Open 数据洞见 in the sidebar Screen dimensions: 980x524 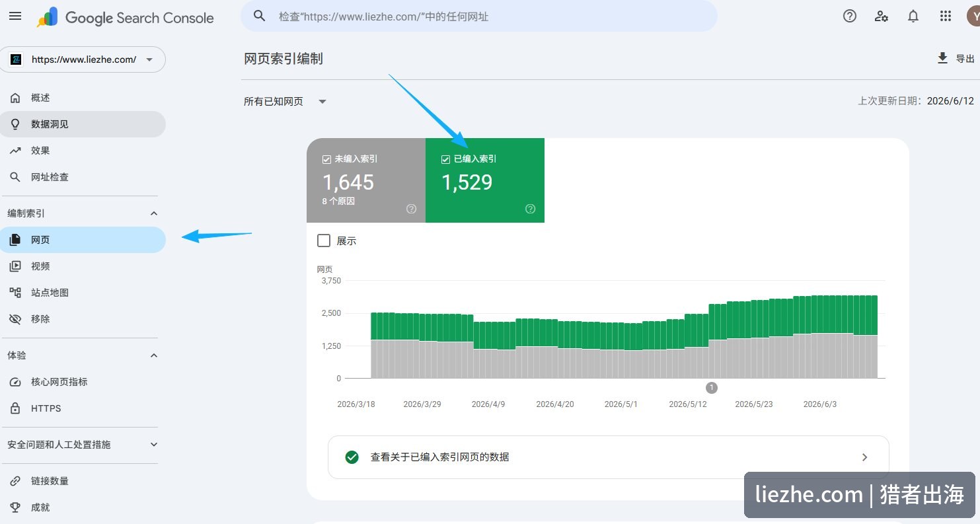coord(83,124)
